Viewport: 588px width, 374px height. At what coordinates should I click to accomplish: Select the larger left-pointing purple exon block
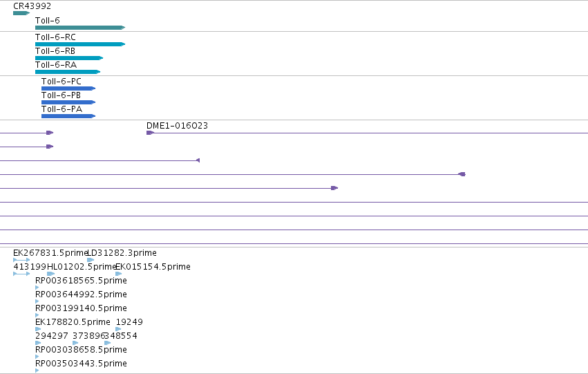[462, 174]
